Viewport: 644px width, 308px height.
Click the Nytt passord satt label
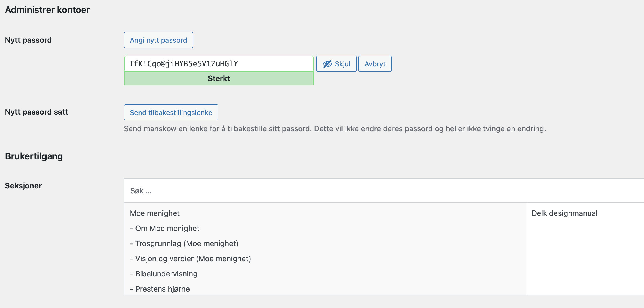tap(36, 112)
